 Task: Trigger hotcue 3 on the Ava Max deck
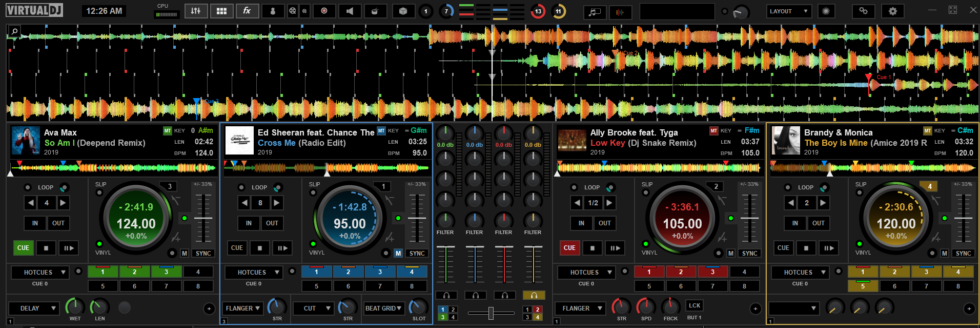tap(166, 272)
